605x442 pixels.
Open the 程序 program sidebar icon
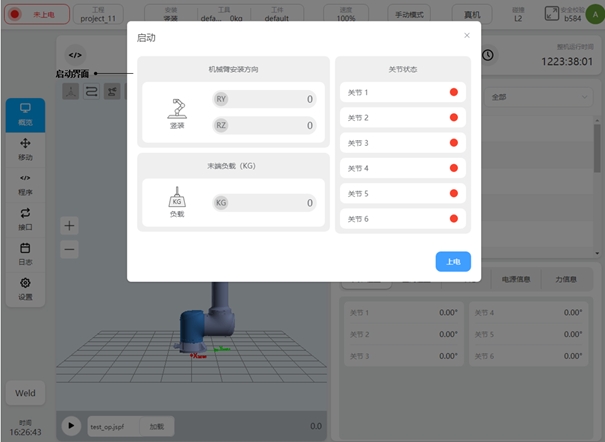point(25,183)
